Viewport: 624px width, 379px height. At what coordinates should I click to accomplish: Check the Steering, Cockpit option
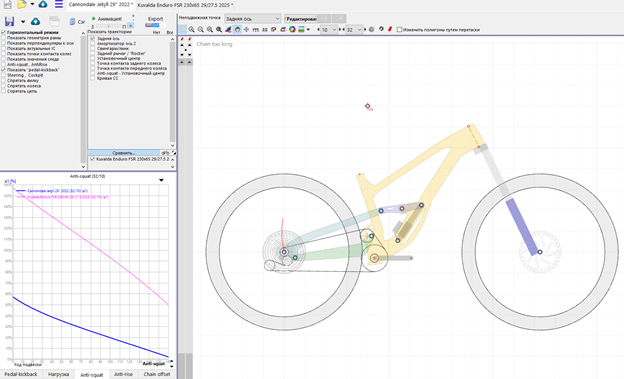point(4,75)
